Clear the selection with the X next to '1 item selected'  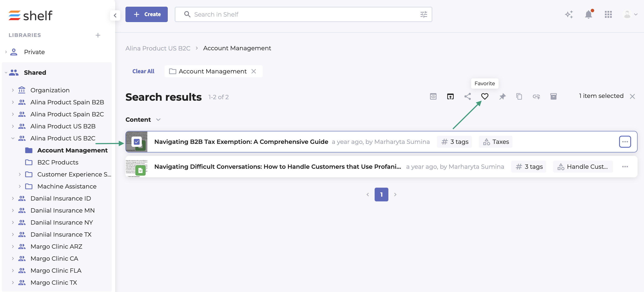(632, 96)
